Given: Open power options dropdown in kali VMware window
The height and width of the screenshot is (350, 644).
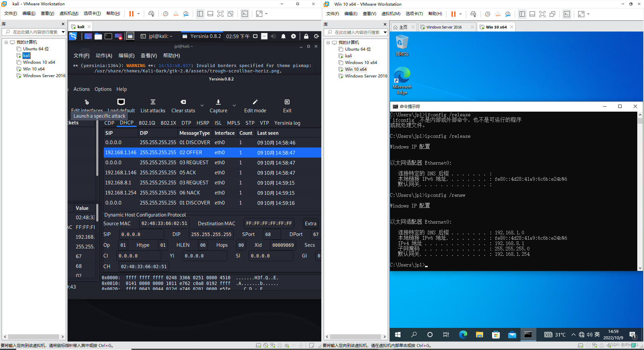Looking at the screenshot, I should tap(139, 14).
